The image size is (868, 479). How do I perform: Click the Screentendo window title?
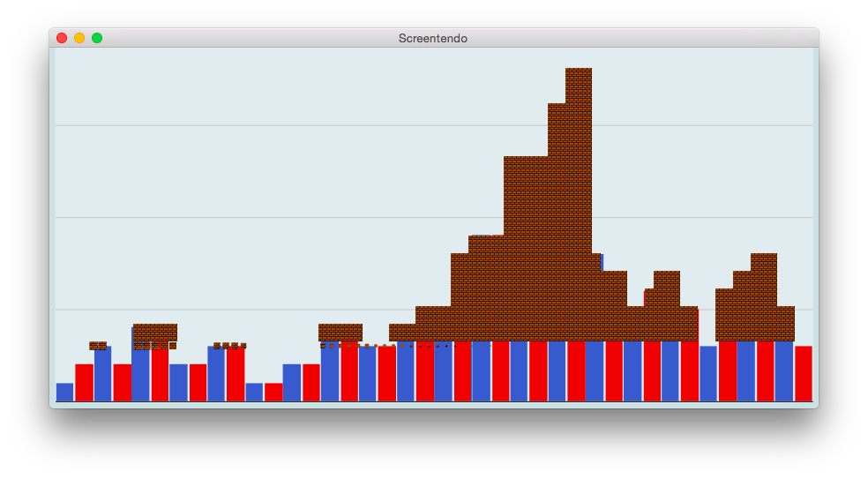[433, 38]
